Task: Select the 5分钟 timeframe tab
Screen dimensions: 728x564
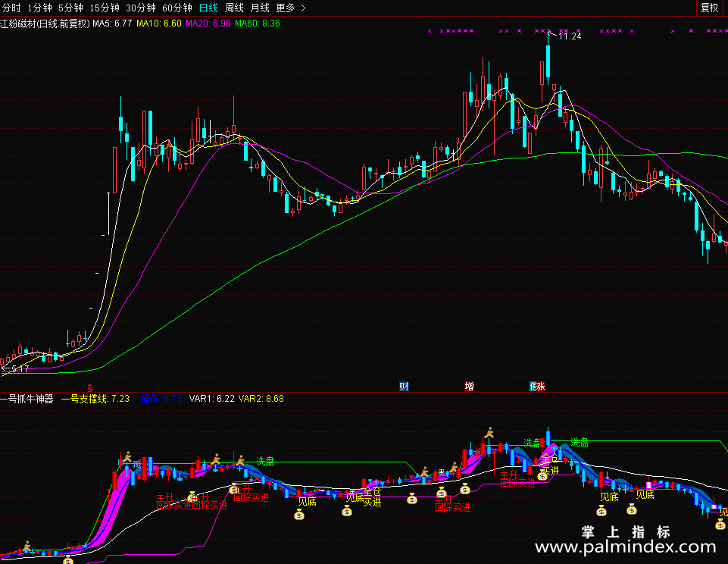Action: pos(70,8)
